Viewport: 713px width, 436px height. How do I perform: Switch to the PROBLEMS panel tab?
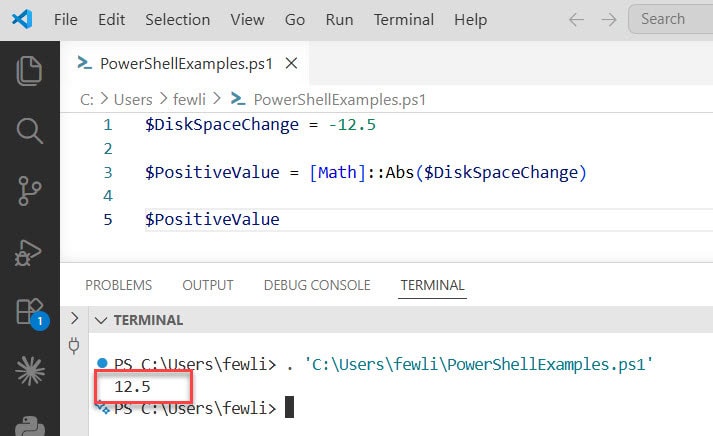click(119, 285)
